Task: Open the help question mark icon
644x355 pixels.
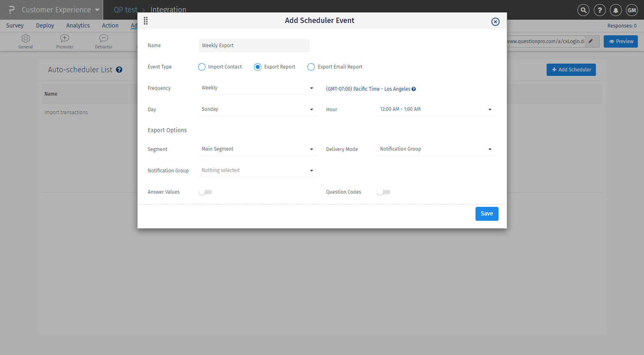Action: click(x=600, y=10)
